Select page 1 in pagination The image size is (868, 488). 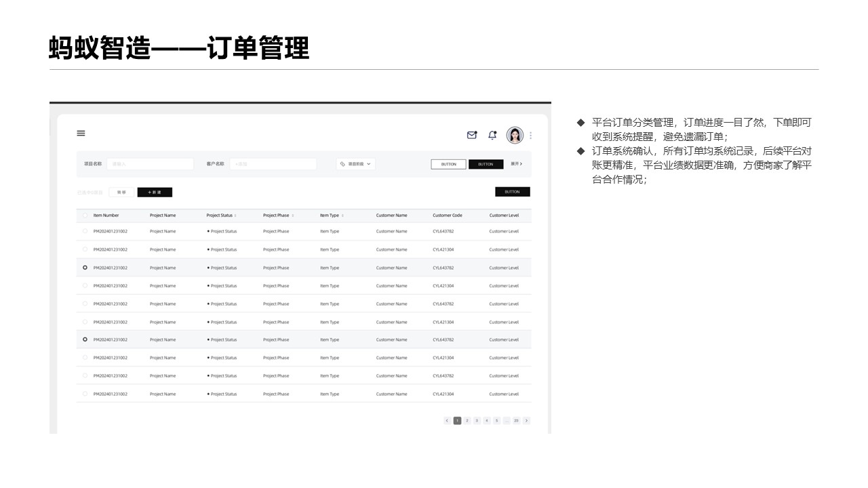[x=457, y=421]
